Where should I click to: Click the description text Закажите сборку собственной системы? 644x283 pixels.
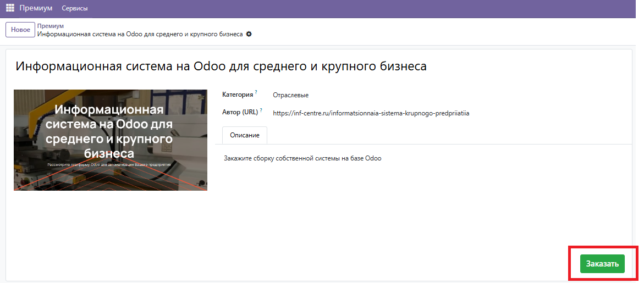(x=302, y=158)
